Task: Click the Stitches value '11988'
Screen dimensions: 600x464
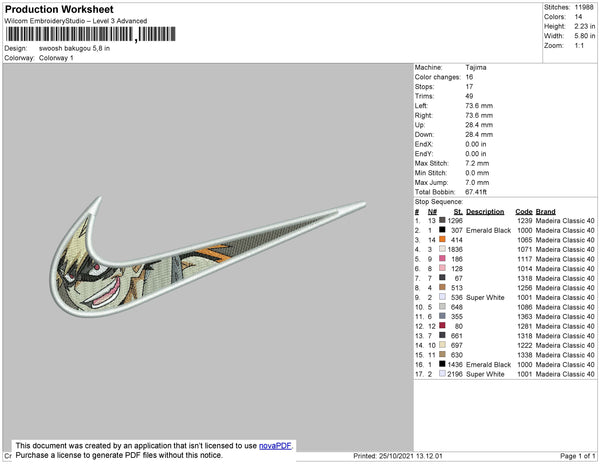Action: point(584,7)
